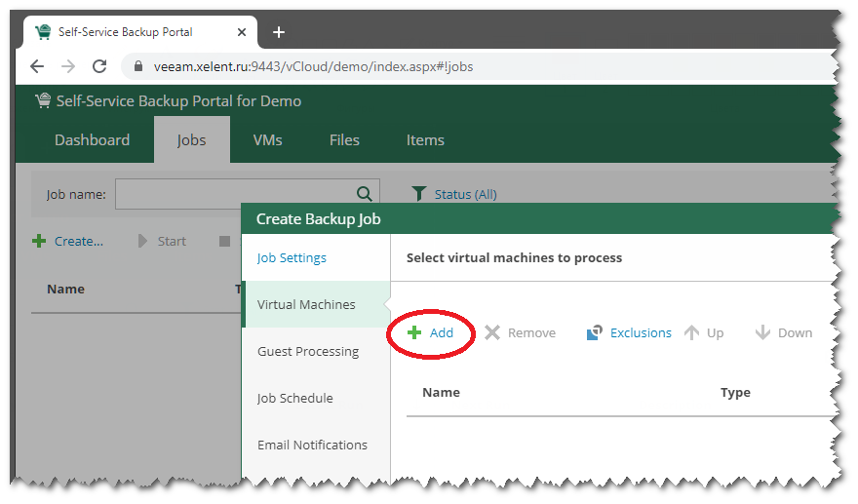This screenshot has width=858, height=504.
Task: Click the Down button label
Action: [795, 332]
